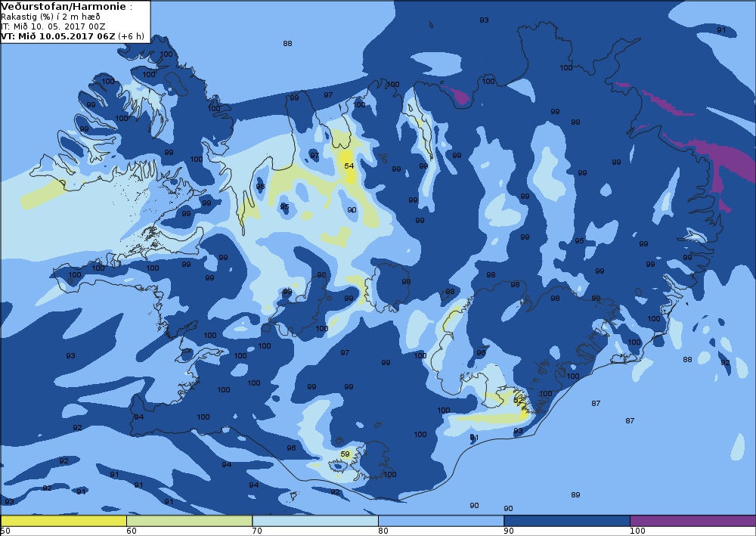
Task: Pick the dark blue 90–100 legend band
Action: [566, 521]
